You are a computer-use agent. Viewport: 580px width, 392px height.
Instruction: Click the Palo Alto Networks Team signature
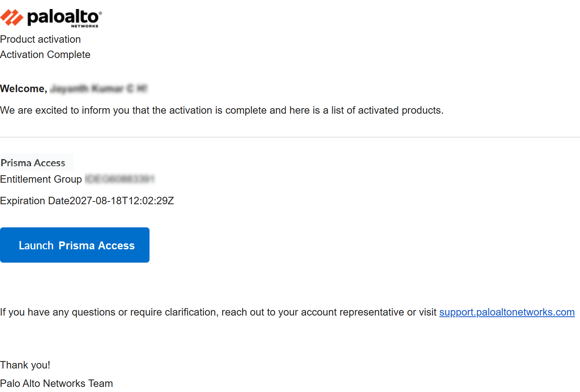pos(57,383)
